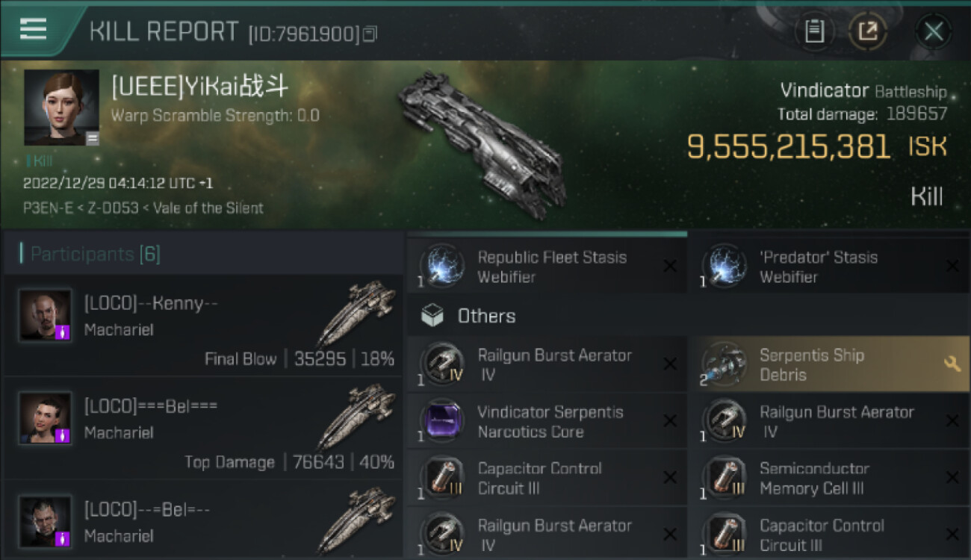Screen dimensions: 971x560
Task: Select the Vindicator Serpentis Narcotics Core icon
Action: (442, 421)
